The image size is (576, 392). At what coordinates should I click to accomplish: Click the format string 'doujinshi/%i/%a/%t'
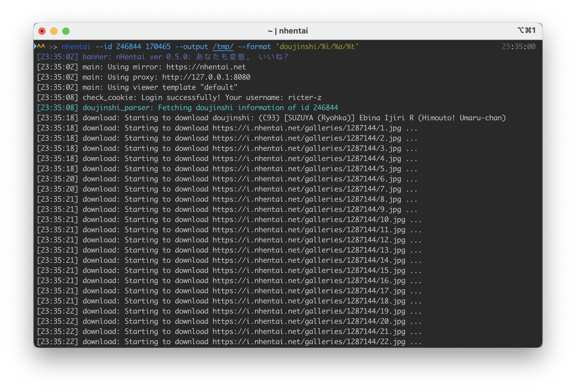(x=317, y=47)
